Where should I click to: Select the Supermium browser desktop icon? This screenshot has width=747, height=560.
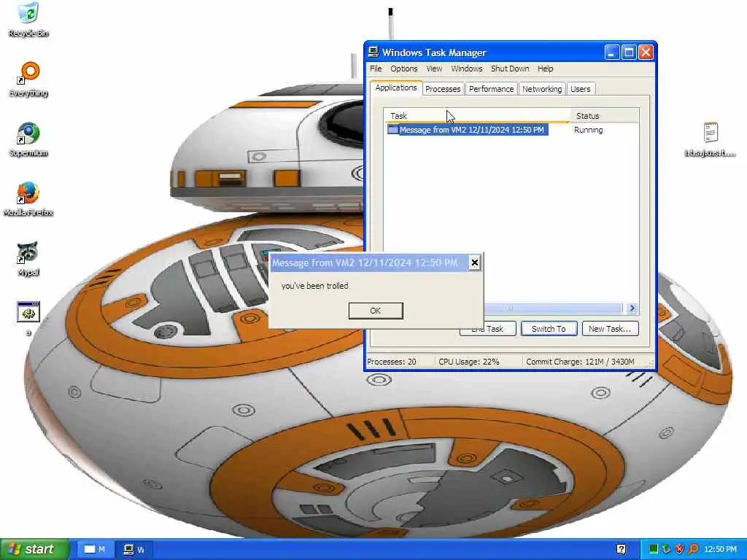(28, 139)
